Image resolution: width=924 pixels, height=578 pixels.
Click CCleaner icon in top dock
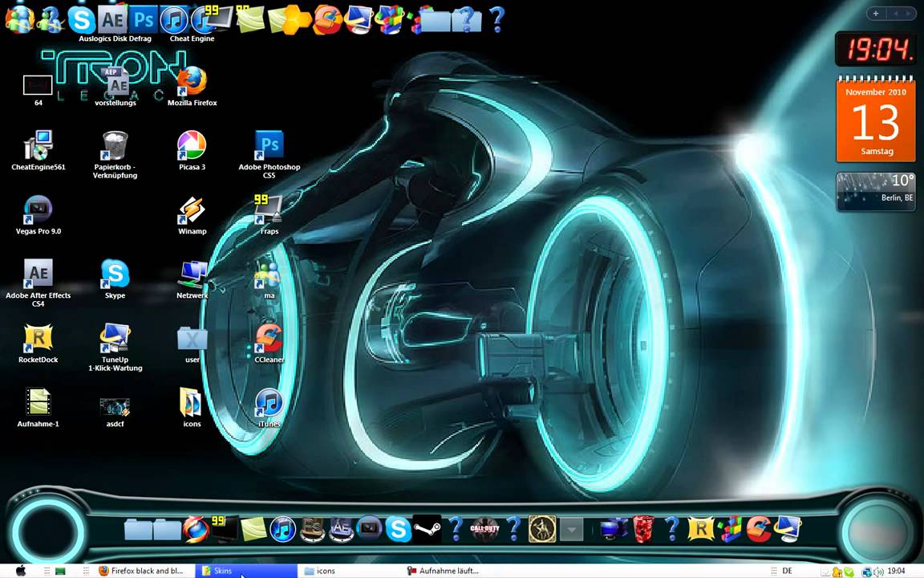pyautogui.click(x=327, y=19)
